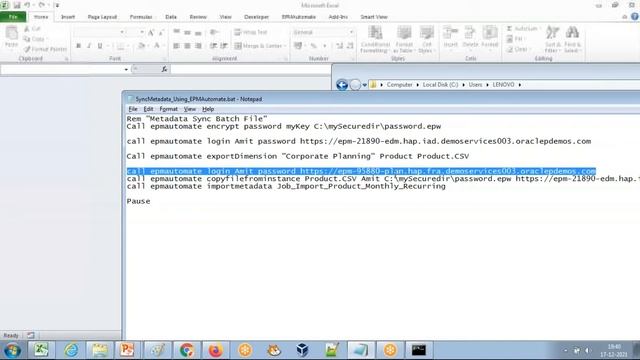The width and height of the screenshot is (640, 360).
Task: Click the Decrease Indent icon
Action: (x=213, y=46)
